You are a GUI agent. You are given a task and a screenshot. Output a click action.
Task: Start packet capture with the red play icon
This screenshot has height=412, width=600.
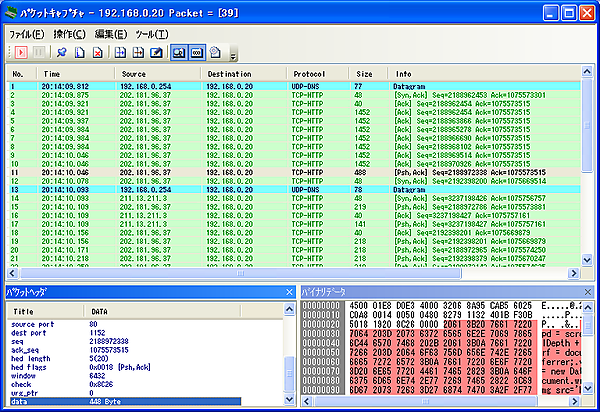tap(18, 51)
